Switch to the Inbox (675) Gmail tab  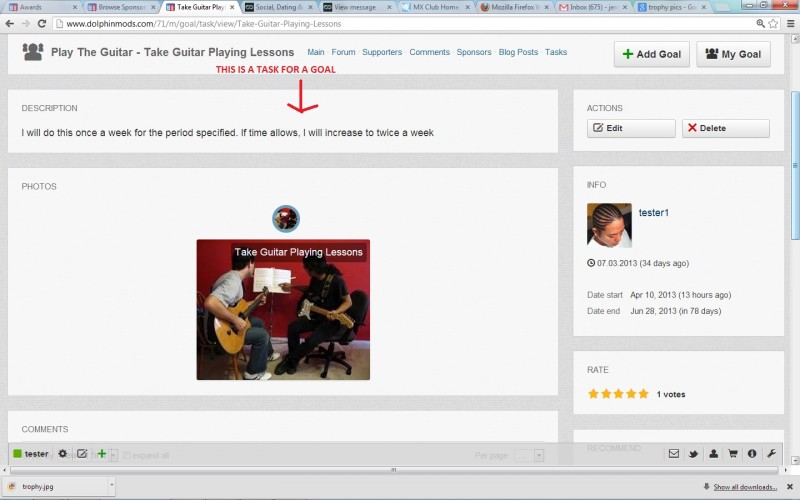click(593, 7)
